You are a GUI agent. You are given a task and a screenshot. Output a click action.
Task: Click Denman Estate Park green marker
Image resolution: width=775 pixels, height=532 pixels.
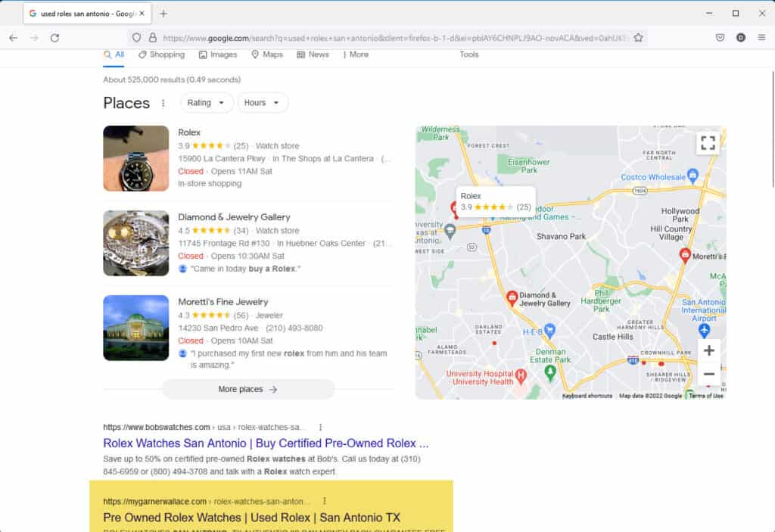click(x=550, y=373)
